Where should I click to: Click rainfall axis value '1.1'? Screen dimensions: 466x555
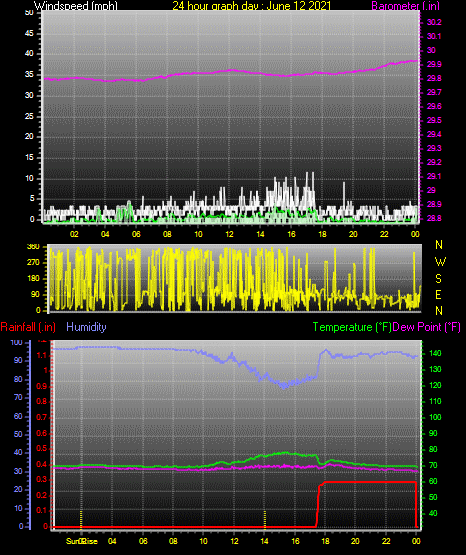click(x=42, y=355)
